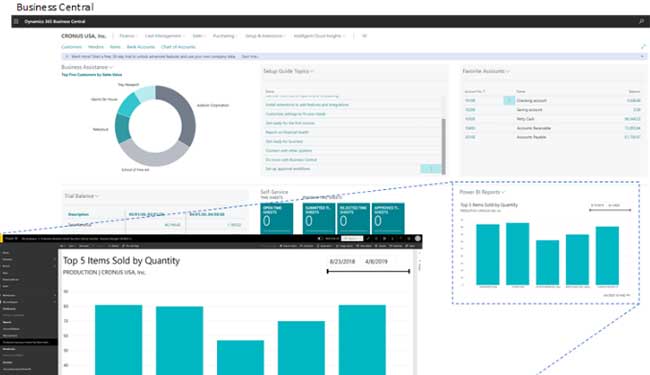Expand the page with the diagonal arrows icon
Screen dimensions: 650x375
(x=643, y=47)
